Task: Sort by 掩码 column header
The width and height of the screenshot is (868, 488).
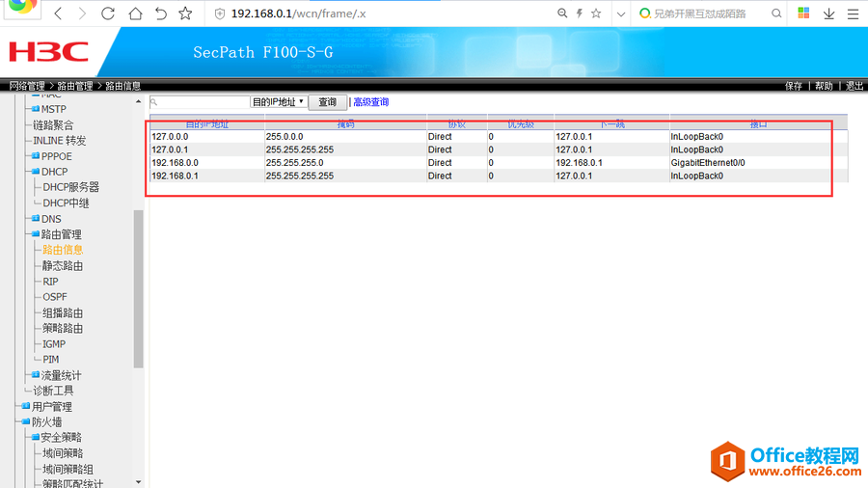Action: 346,124
